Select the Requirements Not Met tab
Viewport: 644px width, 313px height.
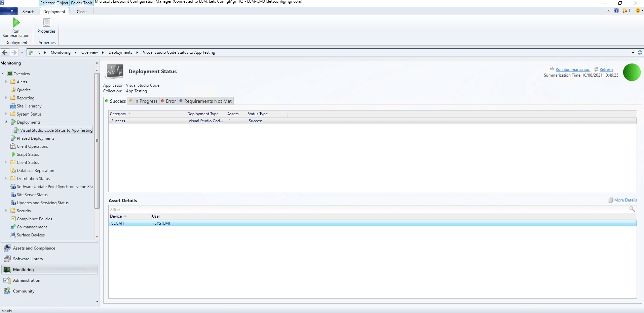click(205, 101)
